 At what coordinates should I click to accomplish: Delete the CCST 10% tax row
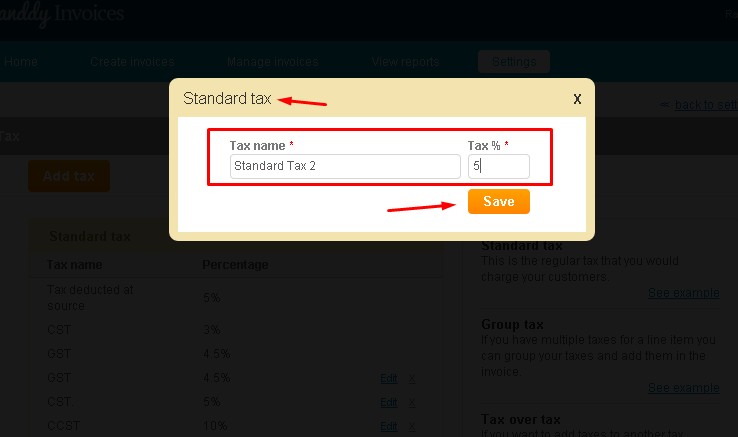tap(412, 426)
